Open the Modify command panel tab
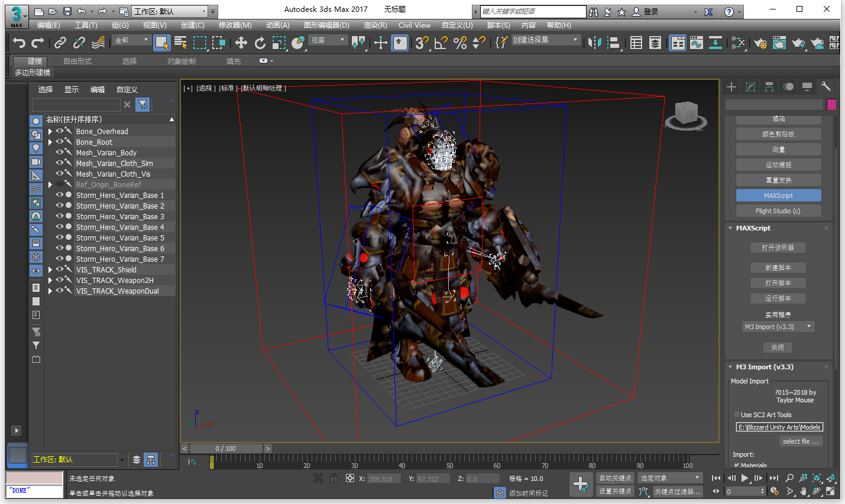The image size is (845, 504). point(750,87)
